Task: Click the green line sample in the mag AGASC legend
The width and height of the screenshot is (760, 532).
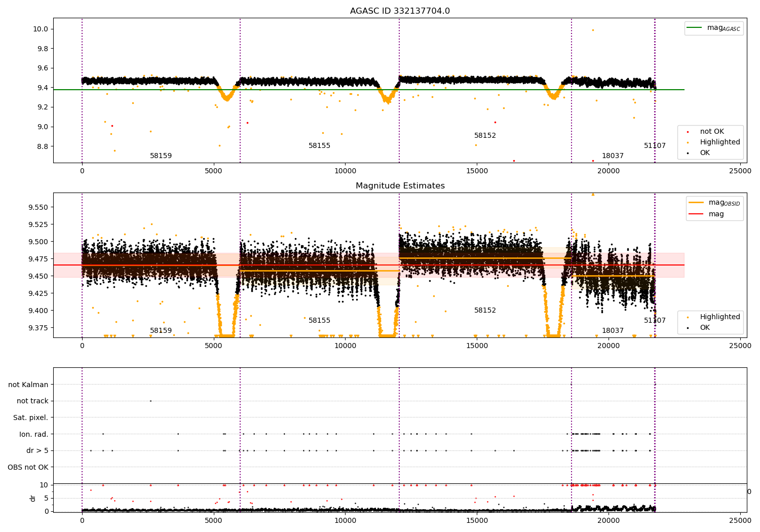Action: click(x=695, y=28)
